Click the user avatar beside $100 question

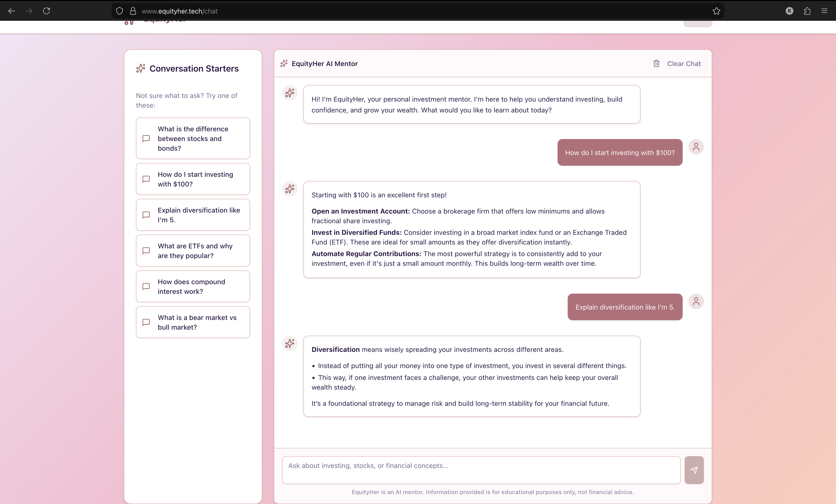click(x=696, y=147)
